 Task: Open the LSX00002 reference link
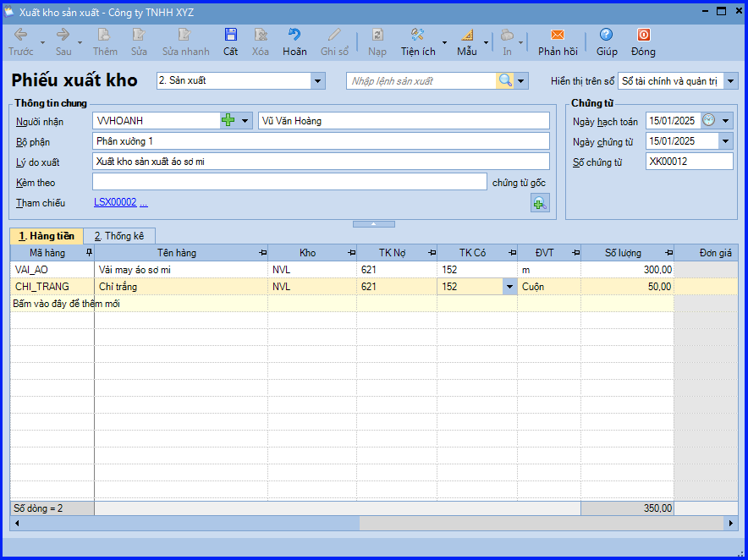click(115, 202)
